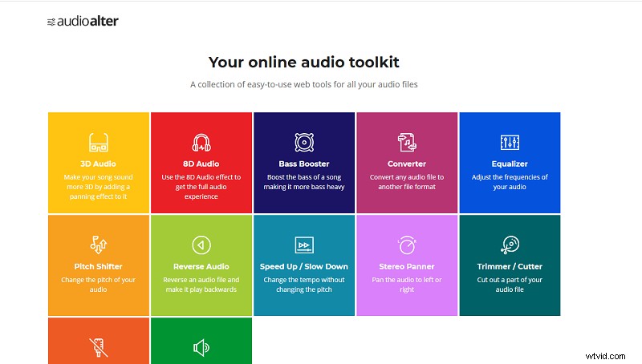The height and width of the screenshot is (364, 642).
Task: Open the Equalizer sliders icon
Action: click(x=510, y=143)
